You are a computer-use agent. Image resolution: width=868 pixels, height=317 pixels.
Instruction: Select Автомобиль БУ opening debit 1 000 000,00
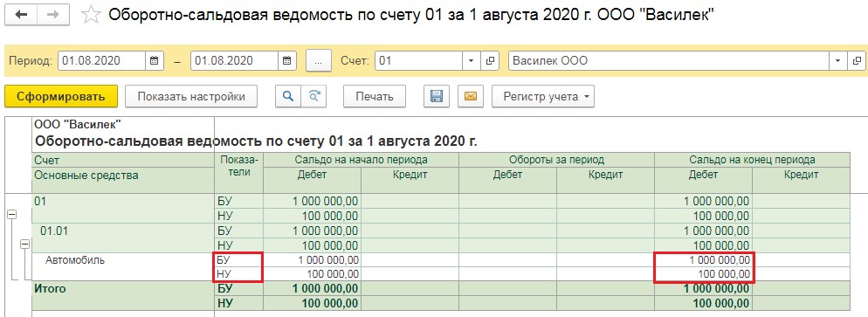(313, 259)
